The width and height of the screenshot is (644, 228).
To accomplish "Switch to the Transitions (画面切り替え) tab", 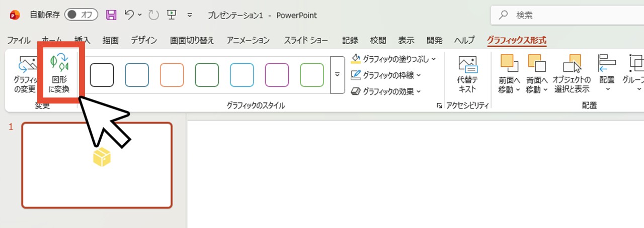I will (192, 40).
